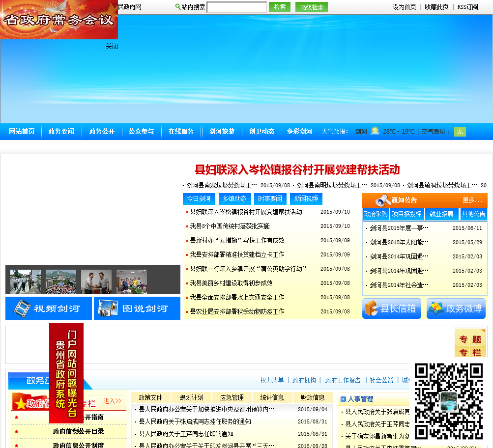Open RSS订阅 link

[467, 7]
